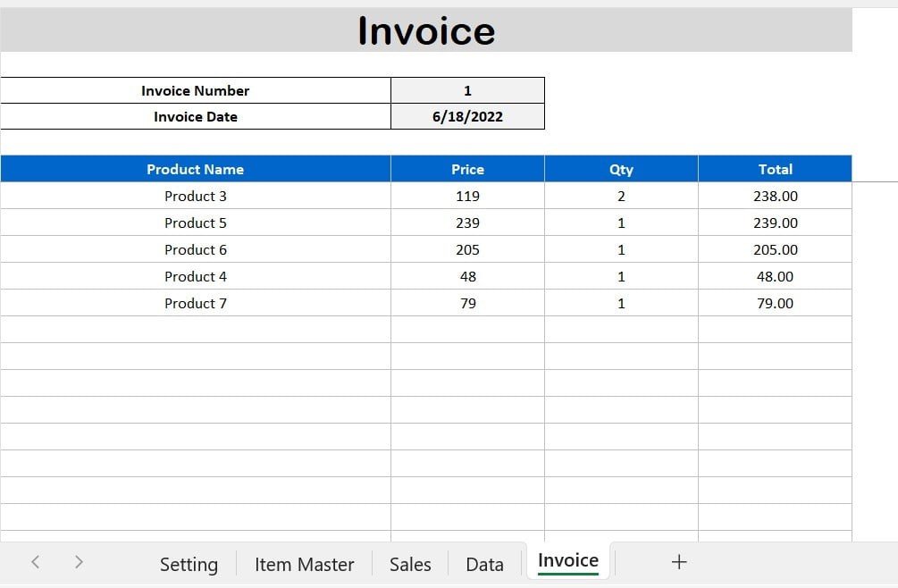Click the total cell 79.00
The image size is (898, 588).
[x=775, y=303]
